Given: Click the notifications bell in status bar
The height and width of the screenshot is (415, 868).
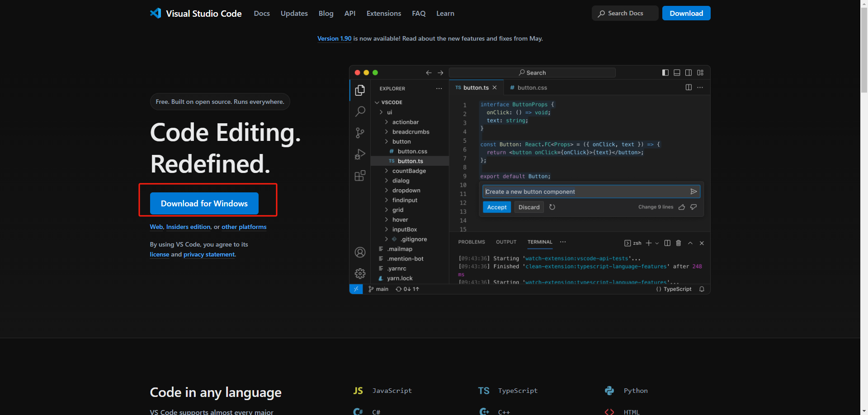Looking at the screenshot, I should coord(702,289).
